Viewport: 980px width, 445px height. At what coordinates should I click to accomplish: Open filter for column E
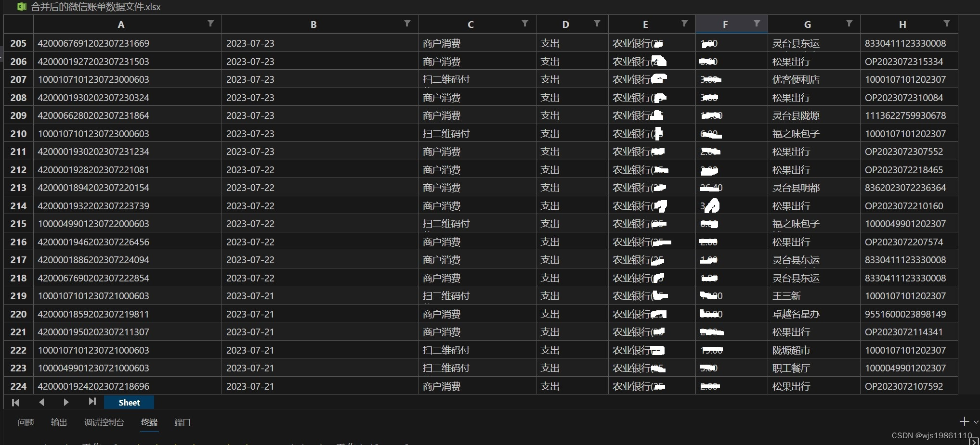pos(685,24)
